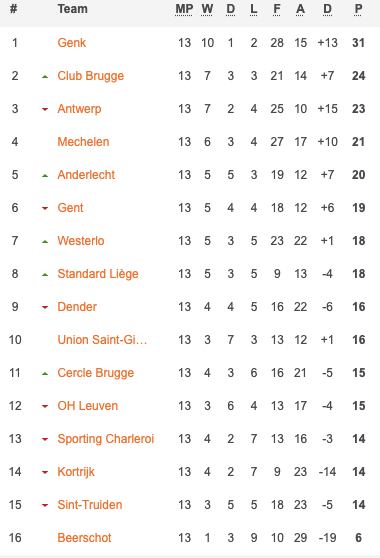Click red down arrow beside Dender
The width and height of the screenshot is (380, 558).
coord(45,307)
